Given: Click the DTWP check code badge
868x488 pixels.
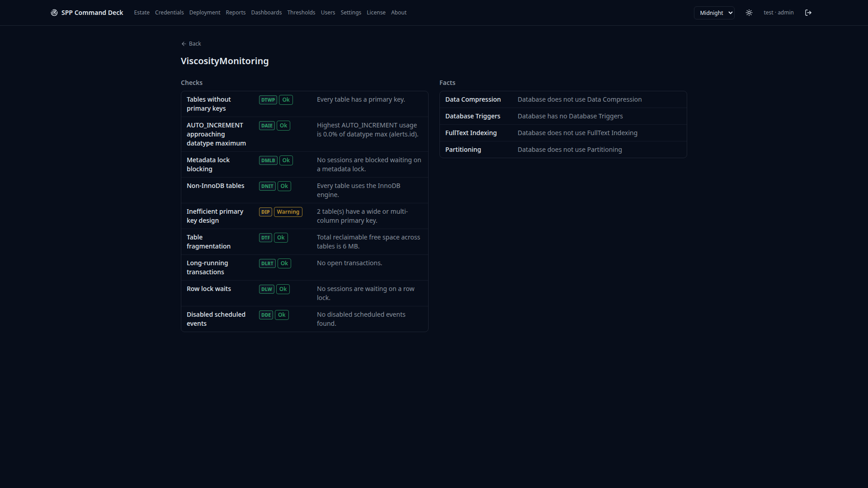Looking at the screenshot, I should (268, 100).
